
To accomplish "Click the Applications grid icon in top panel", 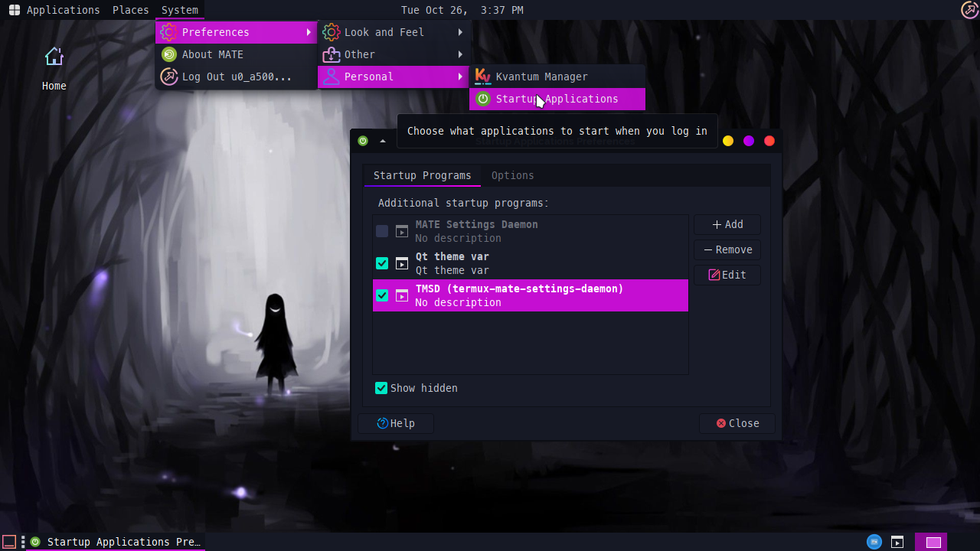I will (14, 10).
